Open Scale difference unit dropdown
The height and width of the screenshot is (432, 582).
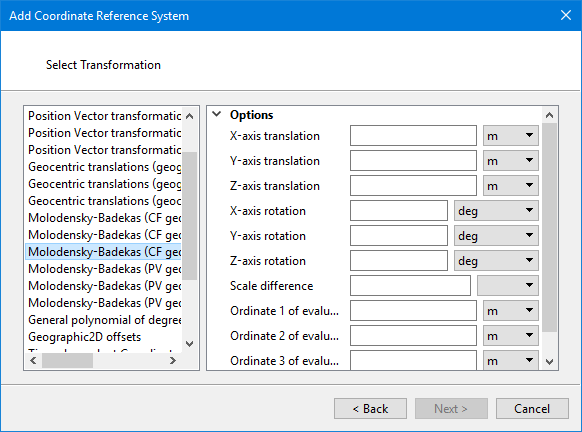coord(508,285)
